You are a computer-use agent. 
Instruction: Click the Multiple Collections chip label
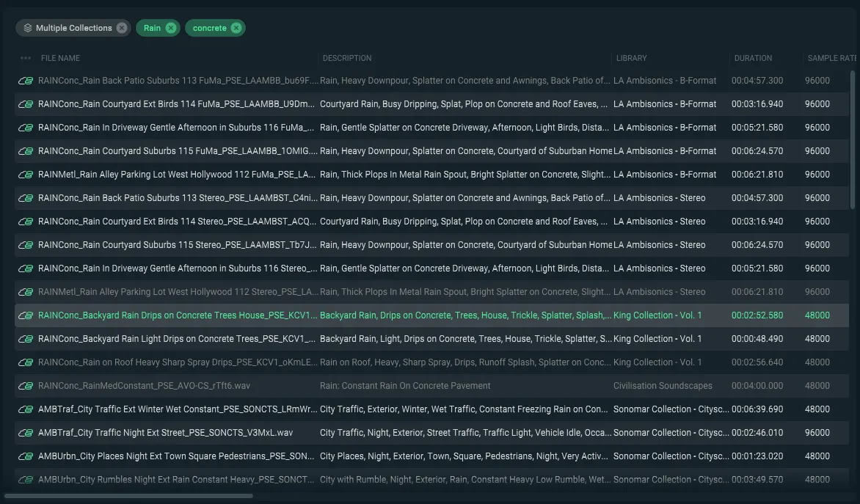click(74, 28)
